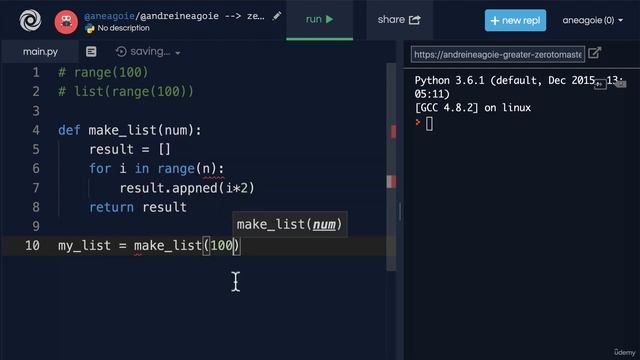Click '[GCC 4.8.2] on linux' console text

click(x=473, y=108)
